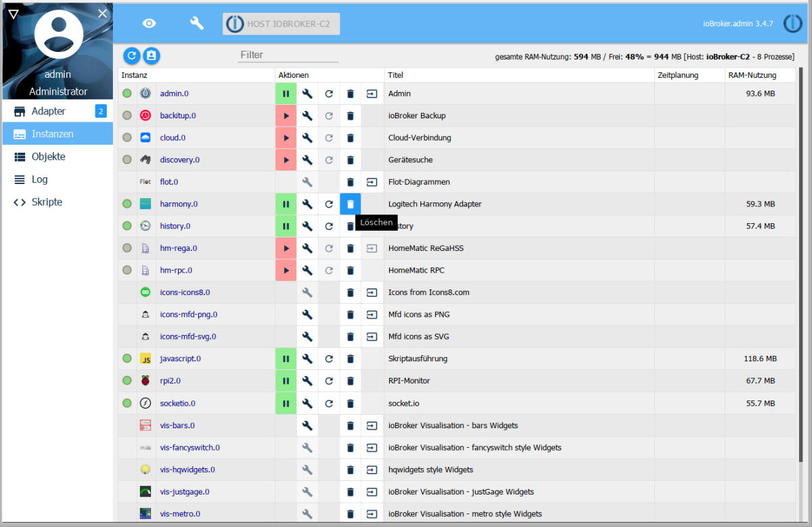Open Objekte in sidebar
Viewport: 812px width, 527px height.
click(x=58, y=156)
